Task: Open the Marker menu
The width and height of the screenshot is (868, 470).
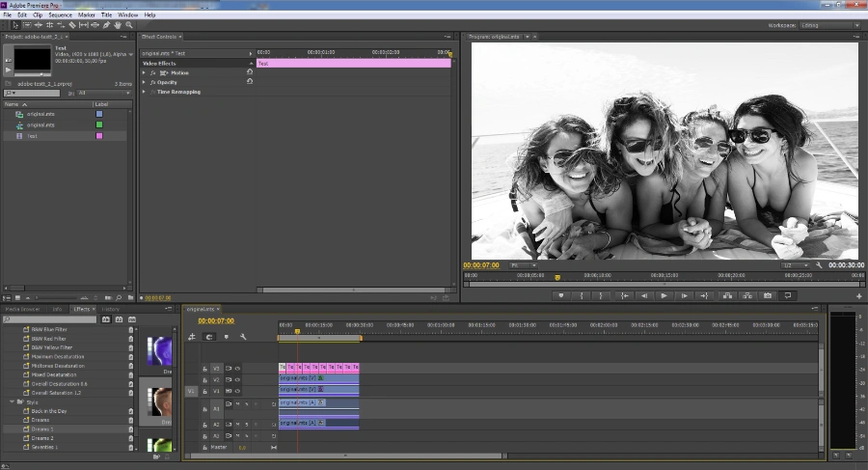Action: (87, 15)
